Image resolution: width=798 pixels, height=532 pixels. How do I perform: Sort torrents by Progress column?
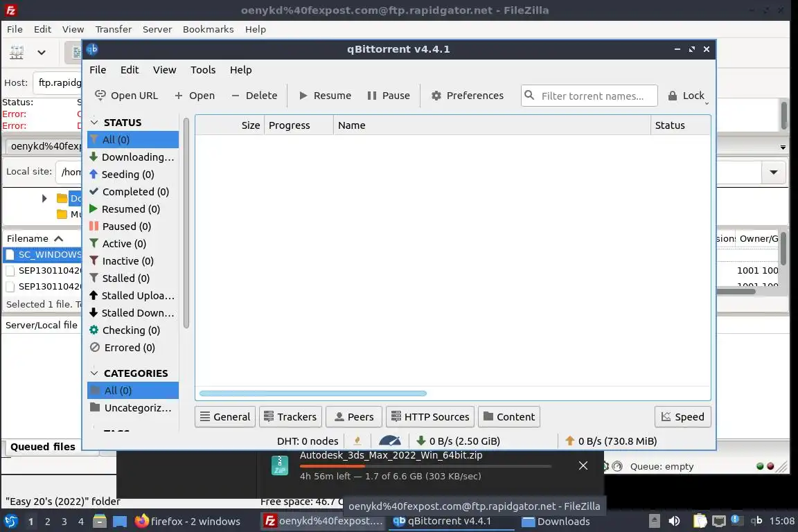[x=299, y=125]
